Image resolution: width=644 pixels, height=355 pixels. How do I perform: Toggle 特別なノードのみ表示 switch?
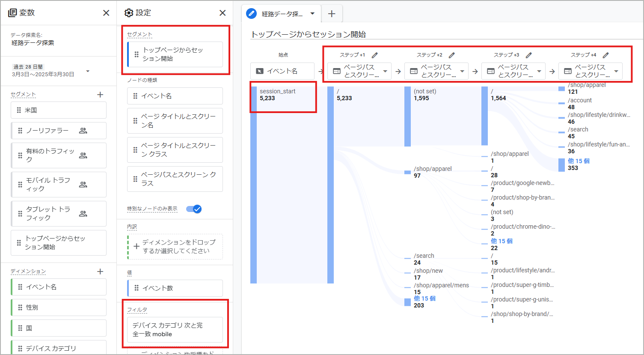194,209
